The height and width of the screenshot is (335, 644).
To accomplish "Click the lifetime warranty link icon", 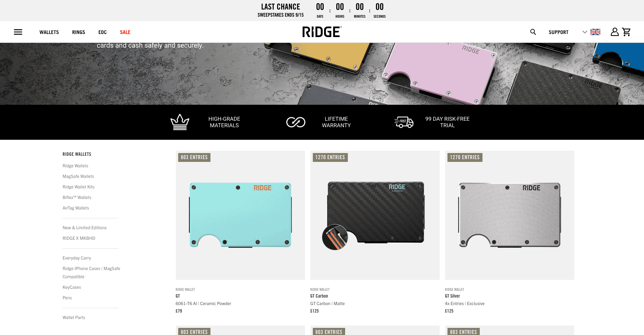I will point(295,122).
